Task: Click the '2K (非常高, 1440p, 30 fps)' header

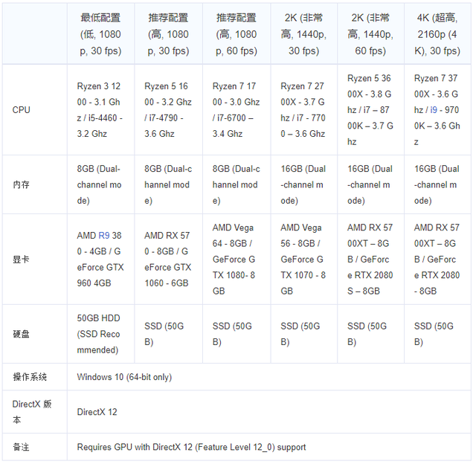Action: coord(304,34)
